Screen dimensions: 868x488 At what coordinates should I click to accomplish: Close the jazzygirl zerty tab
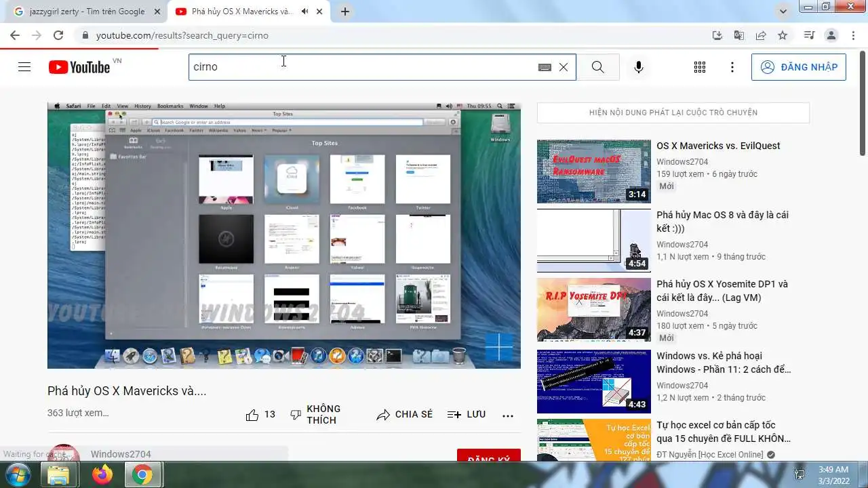coord(157,12)
